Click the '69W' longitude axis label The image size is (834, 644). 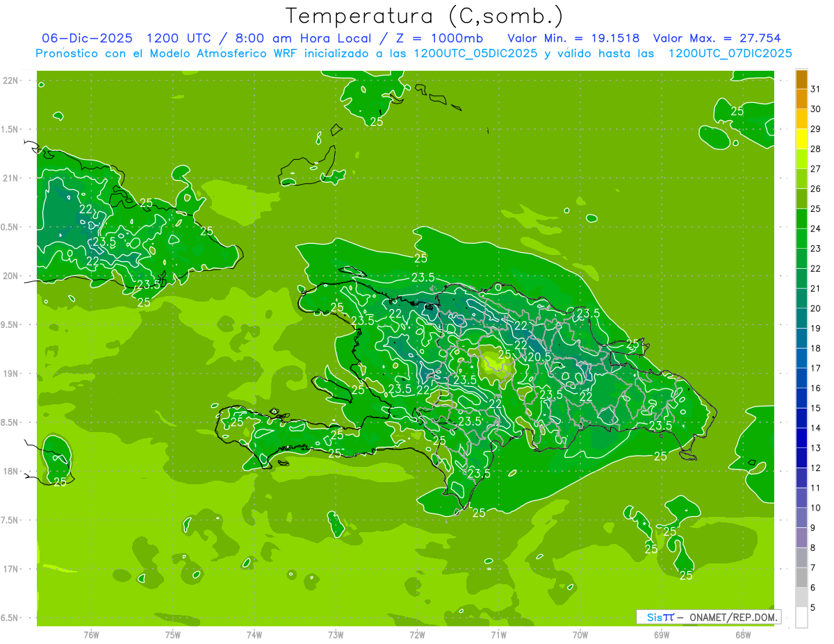coord(662,635)
